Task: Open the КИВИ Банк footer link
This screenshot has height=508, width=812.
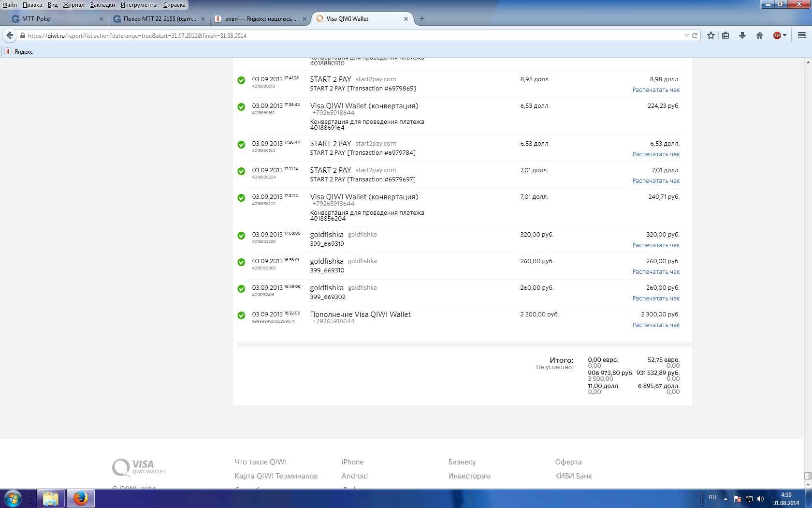Action: tap(573, 476)
